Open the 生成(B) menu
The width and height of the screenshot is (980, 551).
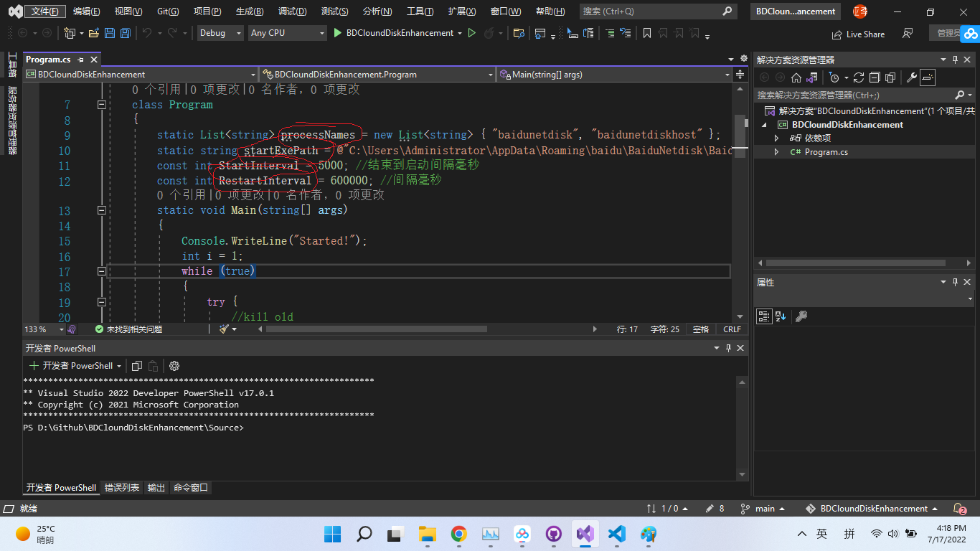click(x=250, y=11)
